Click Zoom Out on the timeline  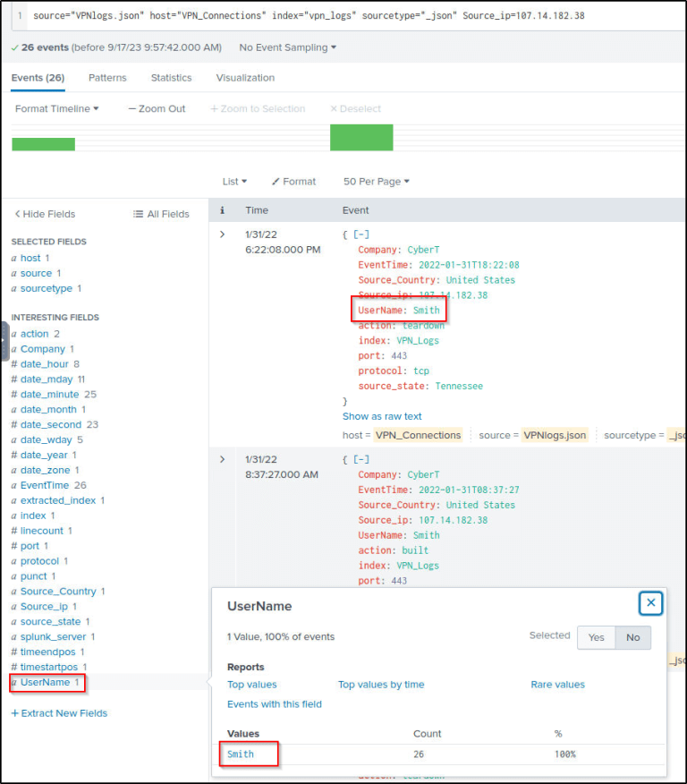(x=157, y=108)
